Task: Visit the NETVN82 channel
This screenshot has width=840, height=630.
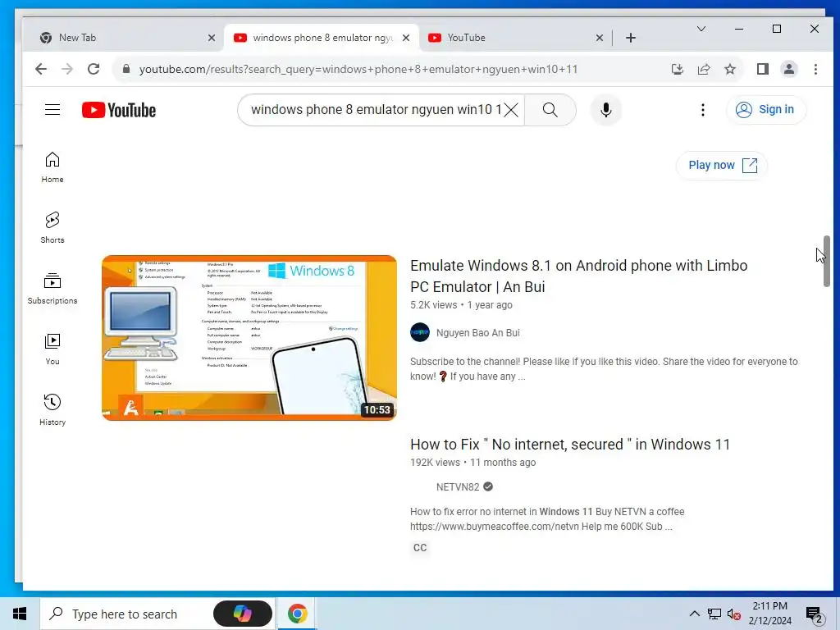Action: pyautogui.click(x=458, y=487)
